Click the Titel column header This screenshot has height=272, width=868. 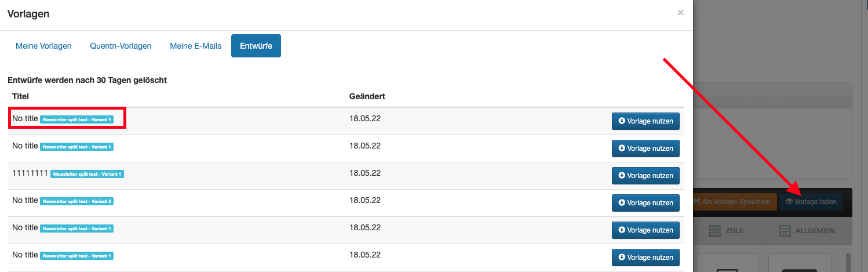pyautogui.click(x=20, y=96)
